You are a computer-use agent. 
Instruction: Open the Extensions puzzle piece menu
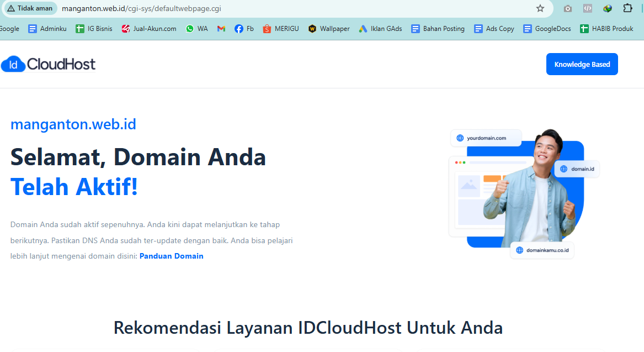[627, 8]
